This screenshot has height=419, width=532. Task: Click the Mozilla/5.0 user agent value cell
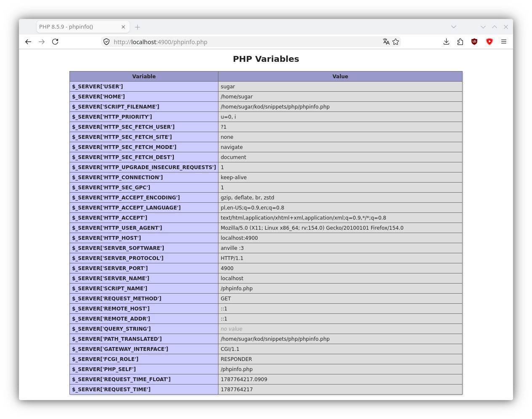coord(340,228)
